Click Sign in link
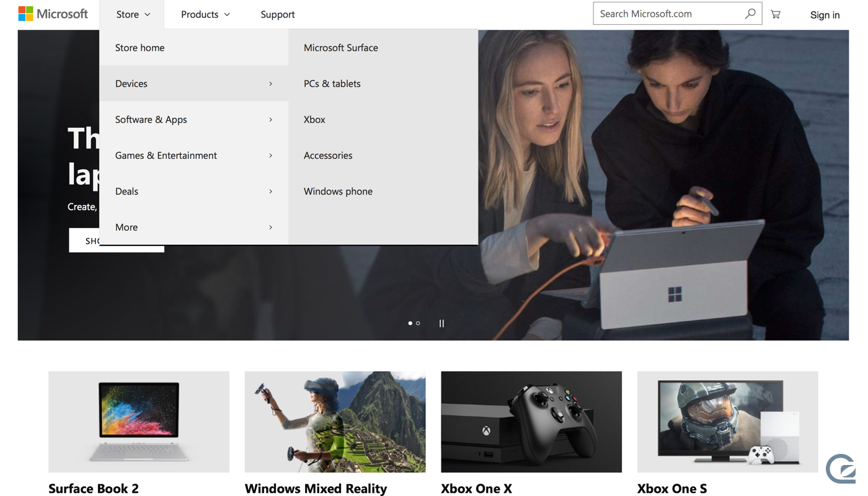The image size is (868, 496). coord(825,15)
